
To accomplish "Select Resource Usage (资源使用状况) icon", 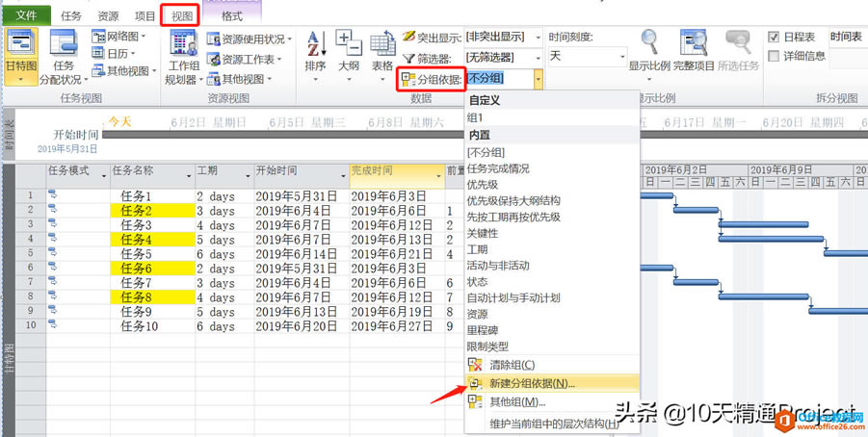I will 213,39.
